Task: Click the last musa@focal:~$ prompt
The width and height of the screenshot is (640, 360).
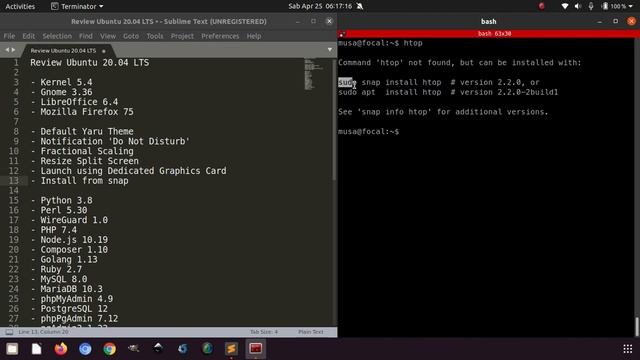Action: point(368,131)
